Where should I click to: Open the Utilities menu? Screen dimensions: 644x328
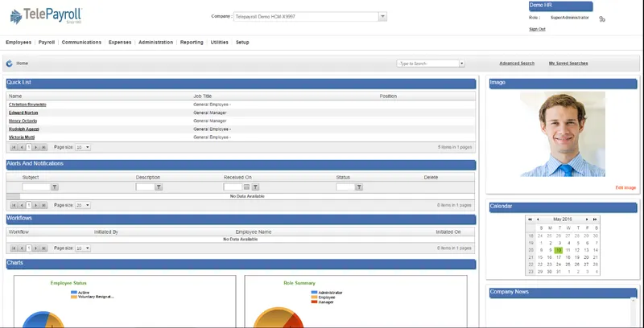tap(219, 43)
